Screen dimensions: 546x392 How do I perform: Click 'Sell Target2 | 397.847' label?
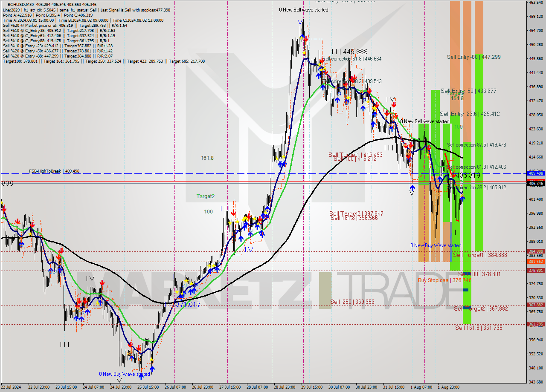[356, 213]
